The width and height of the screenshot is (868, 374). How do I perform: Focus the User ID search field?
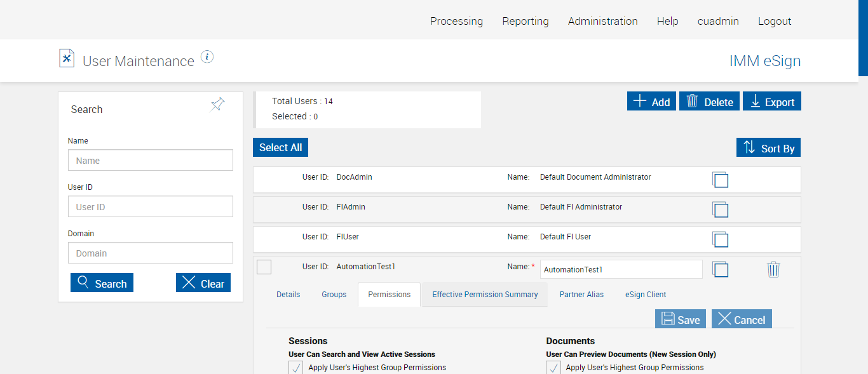coord(151,207)
